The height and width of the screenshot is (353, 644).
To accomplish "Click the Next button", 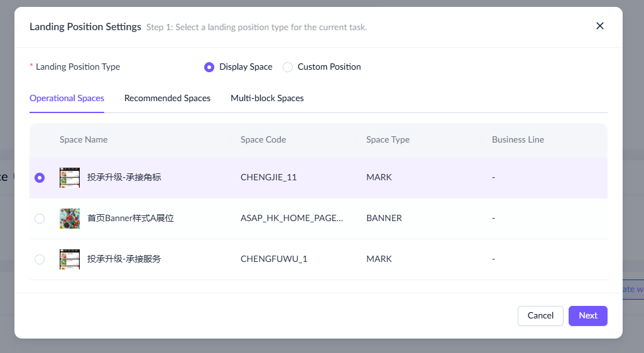I will (x=587, y=316).
